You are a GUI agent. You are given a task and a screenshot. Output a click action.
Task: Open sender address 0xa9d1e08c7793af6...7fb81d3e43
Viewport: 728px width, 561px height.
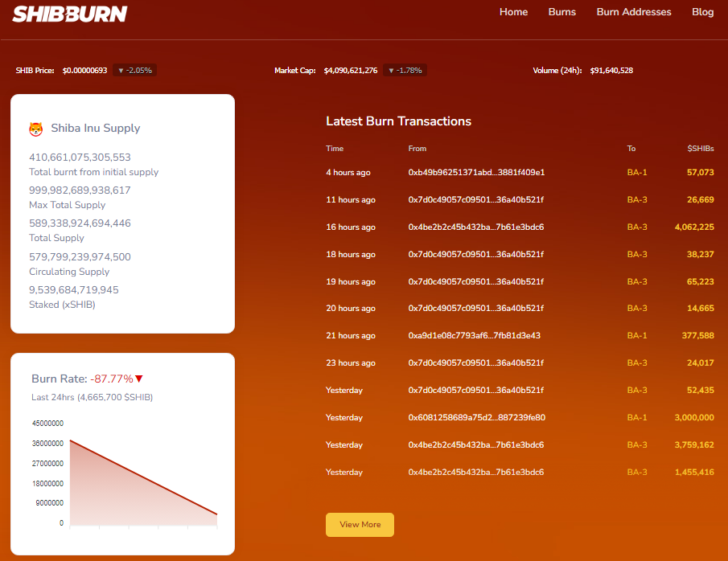474,335
